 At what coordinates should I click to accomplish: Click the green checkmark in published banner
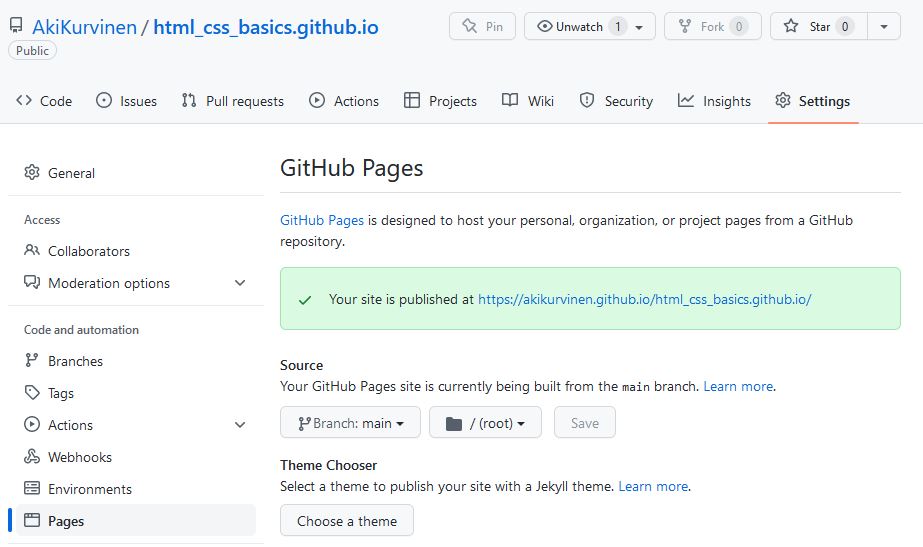coord(305,300)
